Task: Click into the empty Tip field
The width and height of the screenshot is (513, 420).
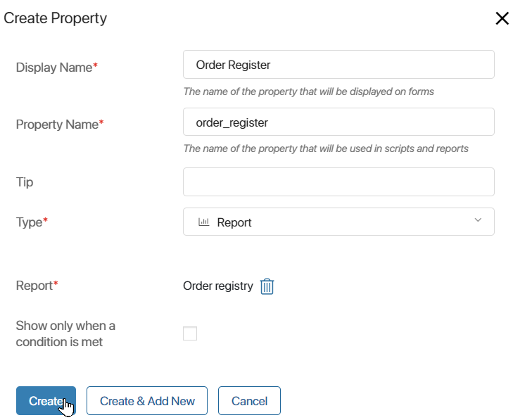Action: [338, 182]
